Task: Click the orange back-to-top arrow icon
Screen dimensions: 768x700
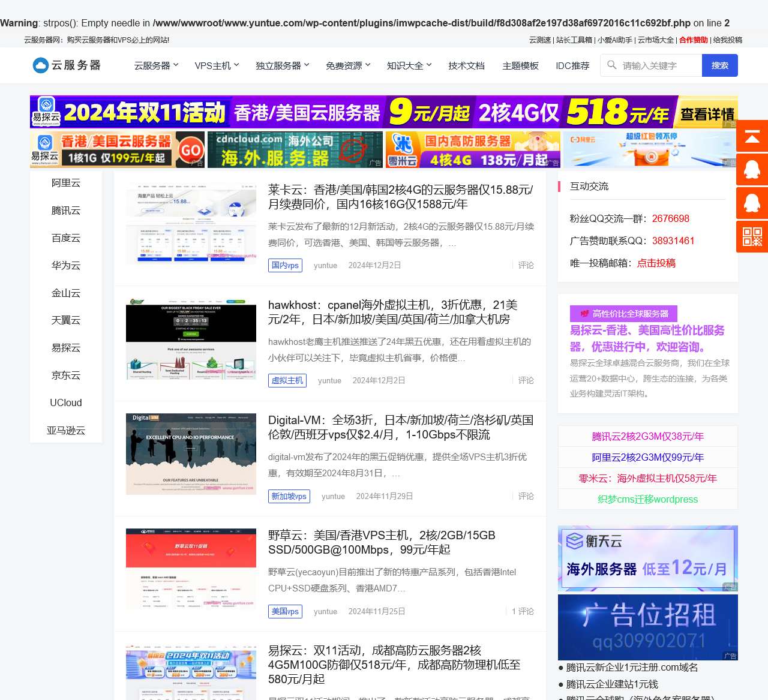Action: point(752,136)
